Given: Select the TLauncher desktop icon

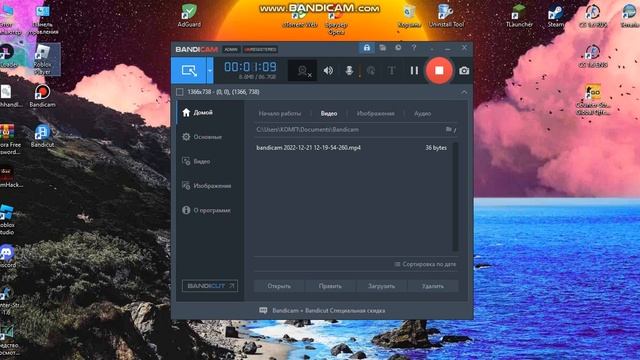Looking at the screenshot, I should (519, 16).
